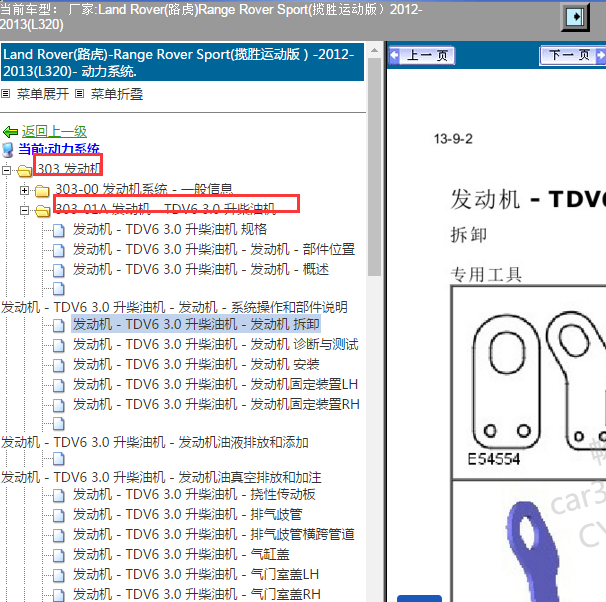Click the tree panel vertical scrollbar thumb
Image resolution: width=606 pixels, height=602 pixels.
click(374, 167)
